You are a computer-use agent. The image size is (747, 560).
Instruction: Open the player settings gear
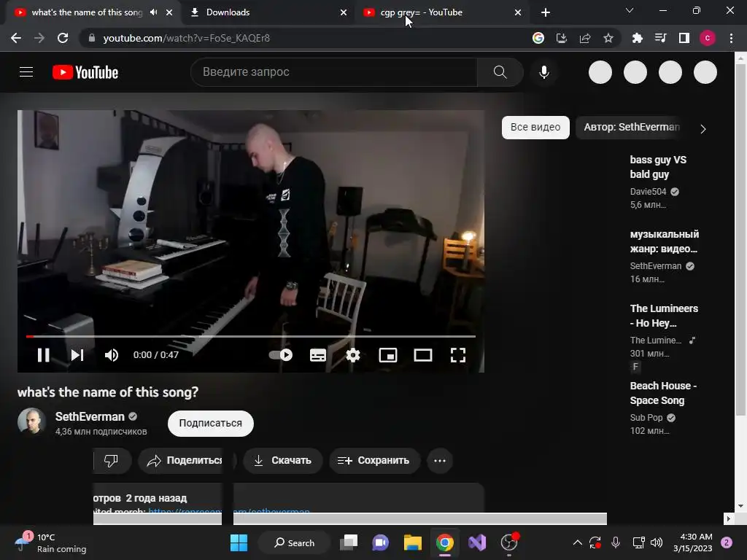pyautogui.click(x=352, y=355)
